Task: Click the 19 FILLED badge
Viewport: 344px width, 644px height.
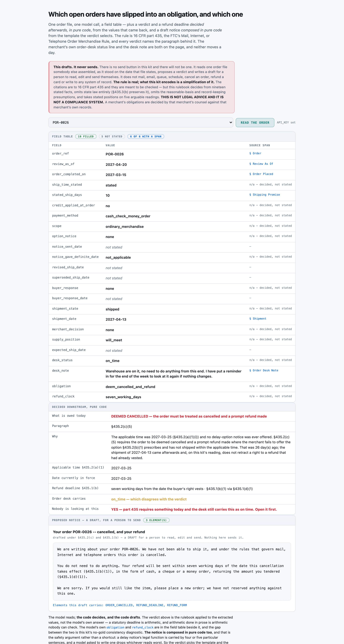Action: 86,136
